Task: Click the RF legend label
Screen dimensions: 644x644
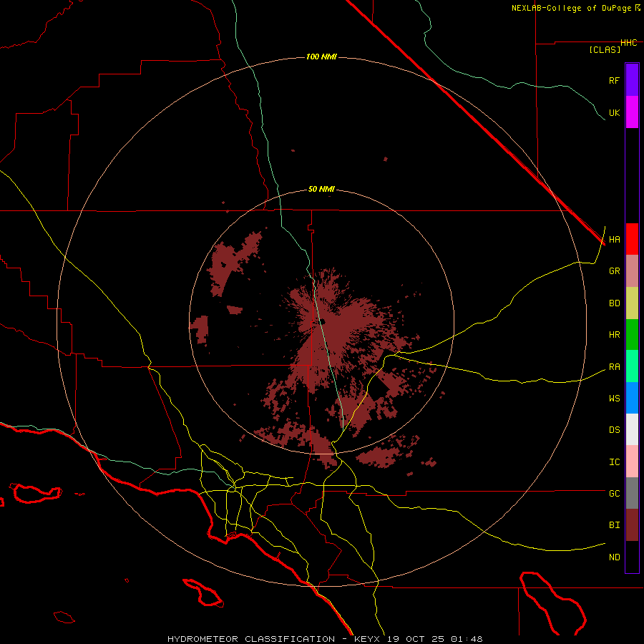Action: (614, 80)
